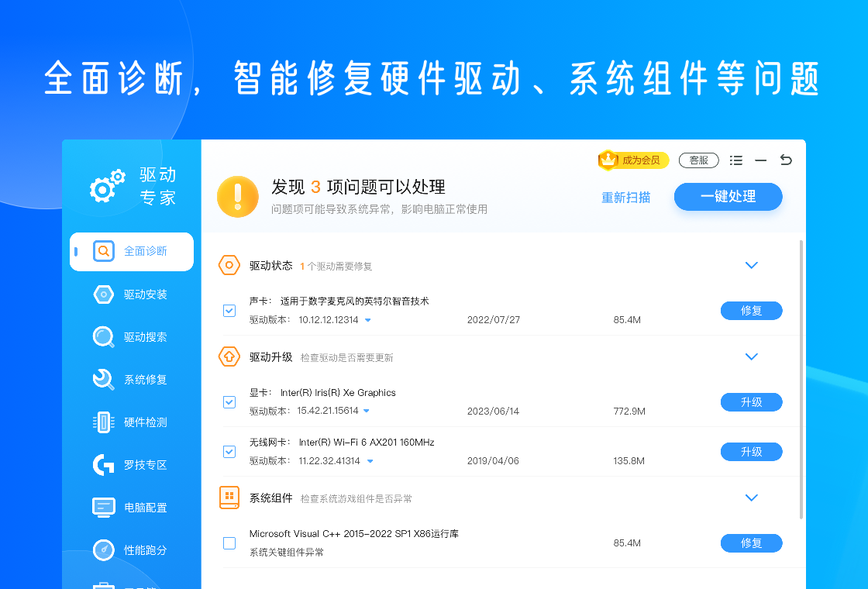
Task: Click the 驱动升级 up-arrow section icon
Action: (229, 356)
